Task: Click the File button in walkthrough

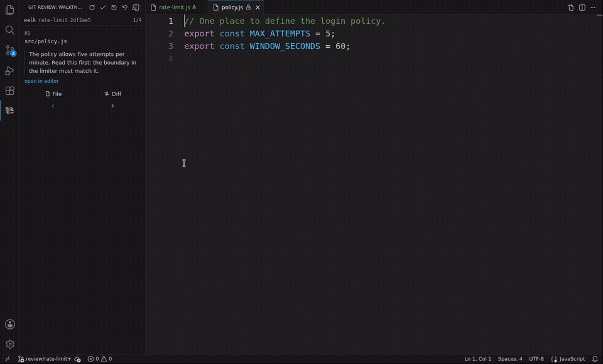Action: (x=53, y=94)
